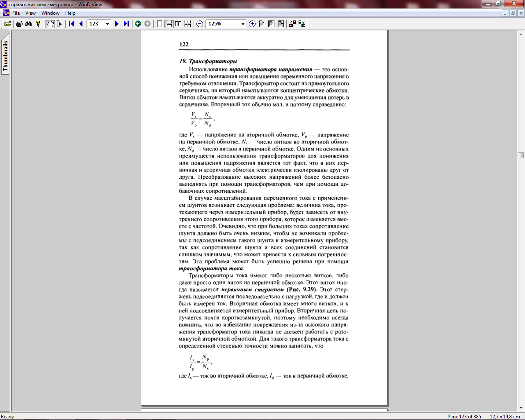Restore the inner document window
This screenshot has width=525, height=420.
[513, 13]
